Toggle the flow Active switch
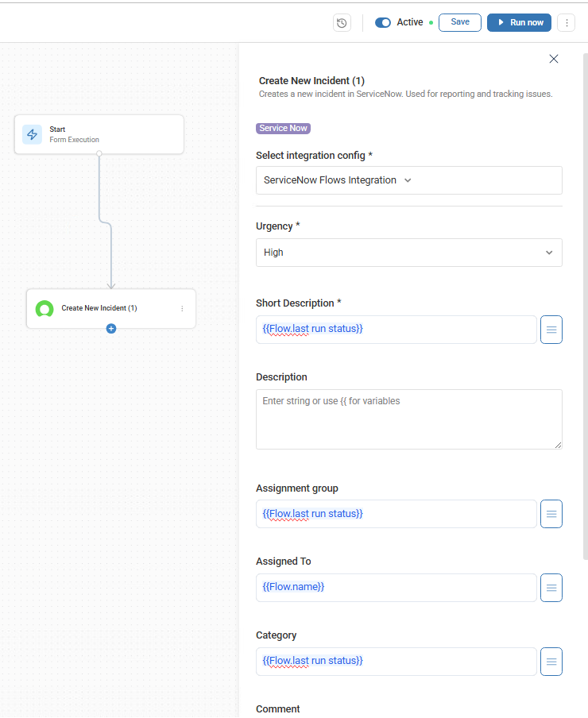588x718 pixels. click(x=382, y=22)
